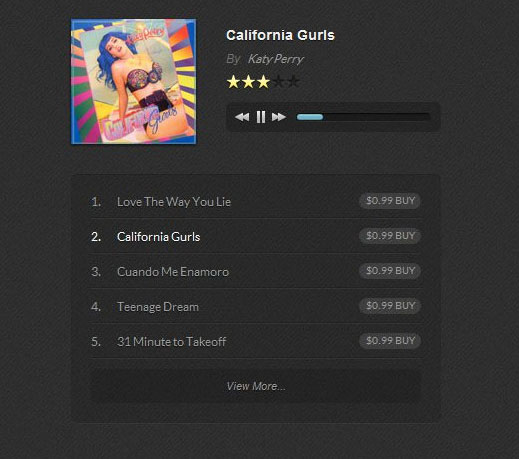Open the California Gurls album cover
The image size is (519, 459).
134,82
